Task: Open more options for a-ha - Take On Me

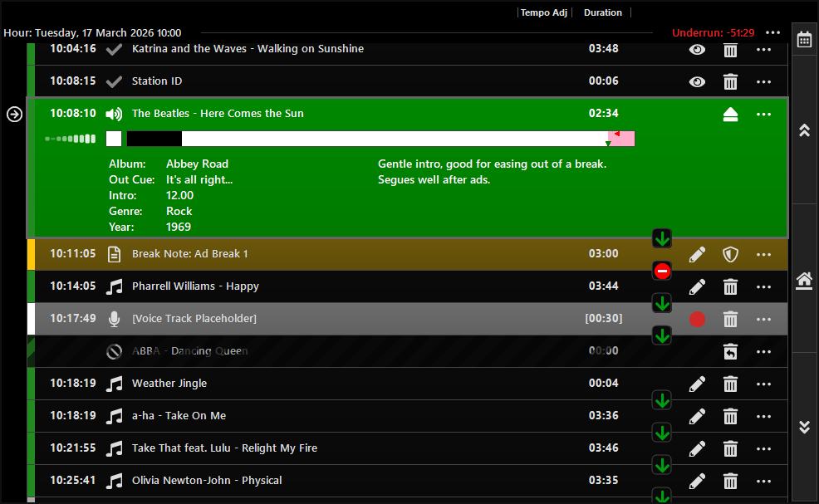Action: (763, 416)
